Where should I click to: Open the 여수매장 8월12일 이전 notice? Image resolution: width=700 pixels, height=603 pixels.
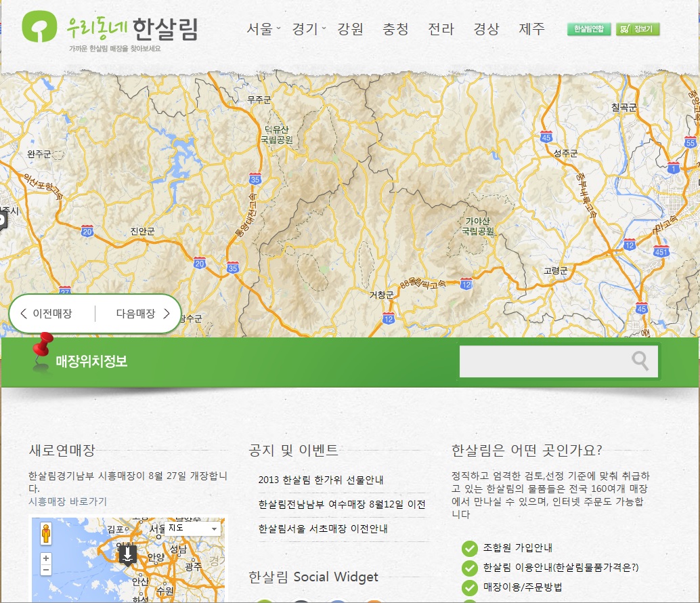pyautogui.click(x=341, y=504)
